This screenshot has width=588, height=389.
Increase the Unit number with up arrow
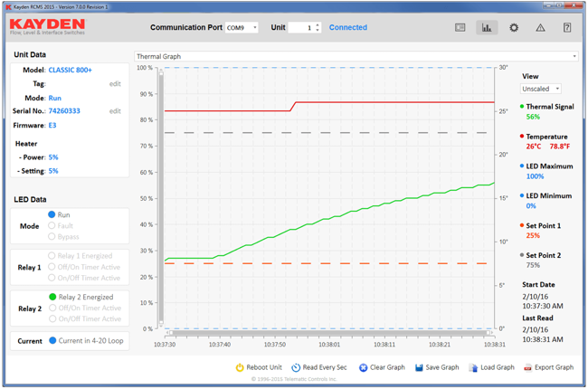pos(318,24)
